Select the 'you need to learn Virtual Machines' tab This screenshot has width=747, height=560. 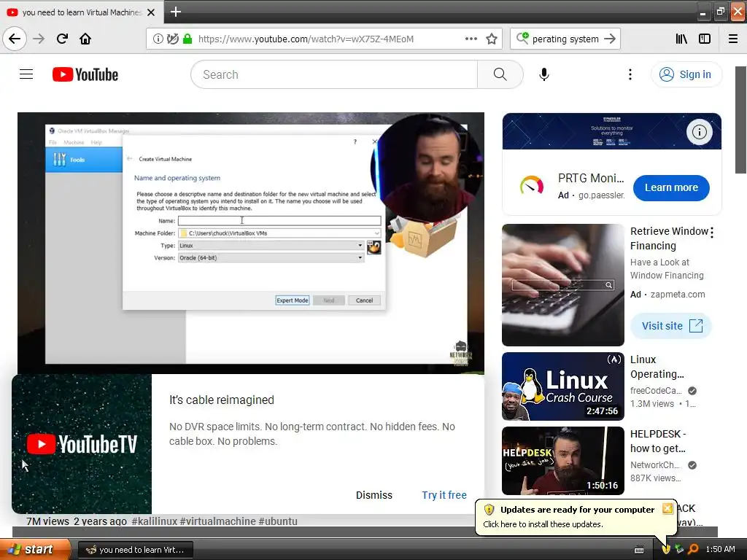(x=82, y=12)
